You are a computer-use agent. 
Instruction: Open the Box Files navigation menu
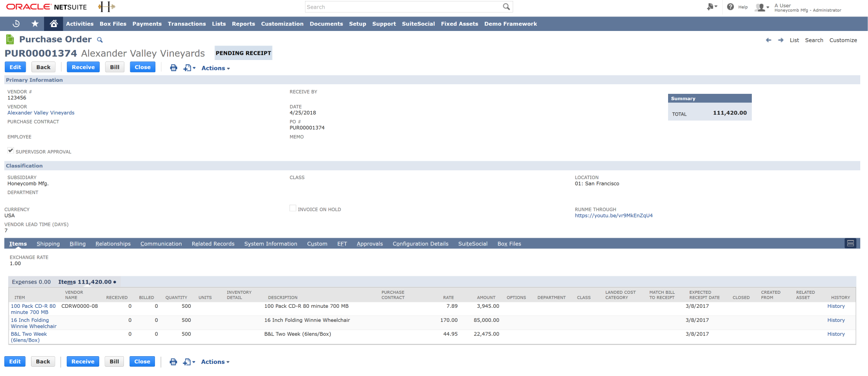click(113, 24)
